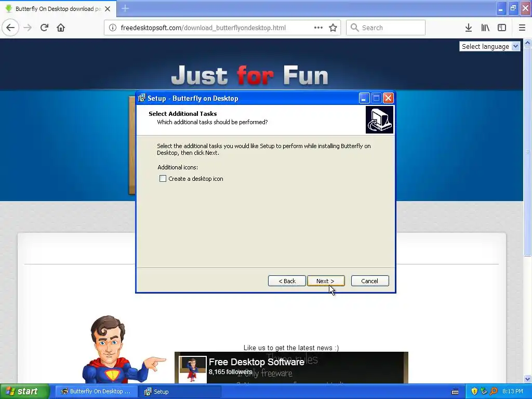This screenshot has width=532, height=399.
Task: Click the 8:13 PM clock
Action: 513,391
